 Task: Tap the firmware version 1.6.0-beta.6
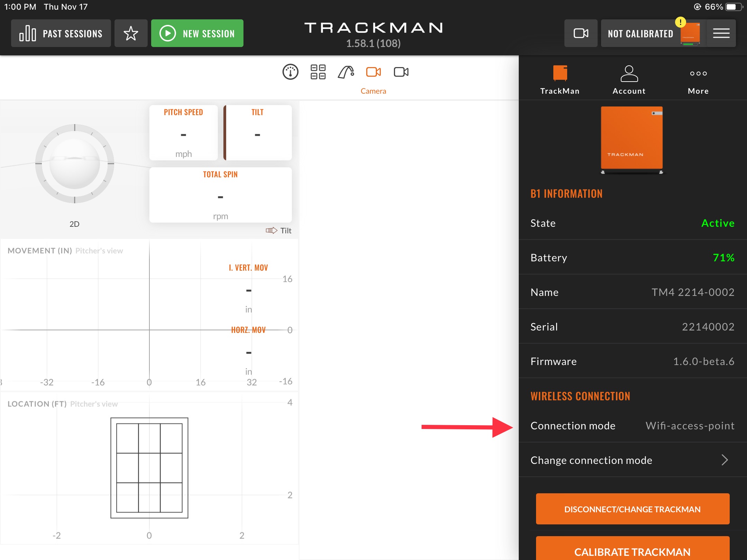pos(704,361)
